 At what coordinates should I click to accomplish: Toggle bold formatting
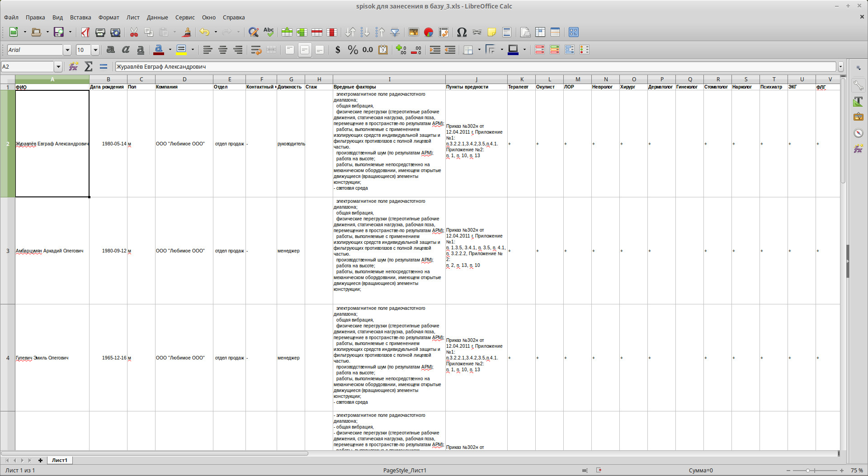[x=111, y=50]
